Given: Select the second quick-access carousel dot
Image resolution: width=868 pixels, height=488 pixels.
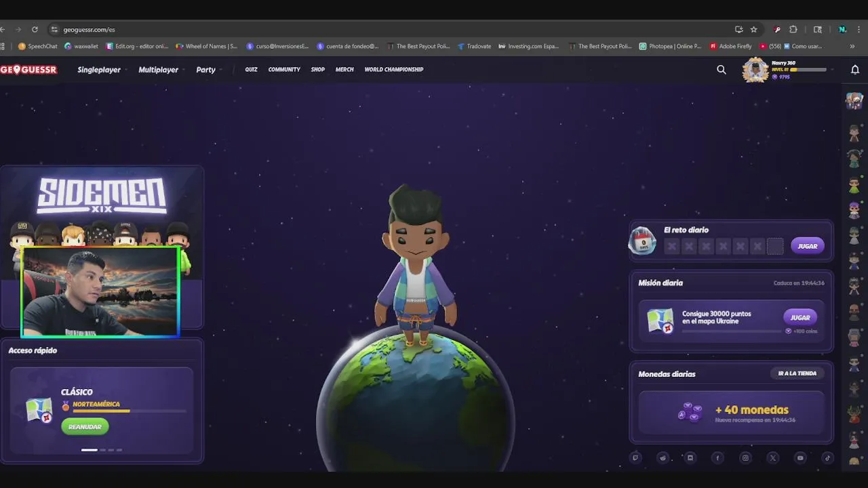Looking at the screenshot, I should tap(102, 449).
